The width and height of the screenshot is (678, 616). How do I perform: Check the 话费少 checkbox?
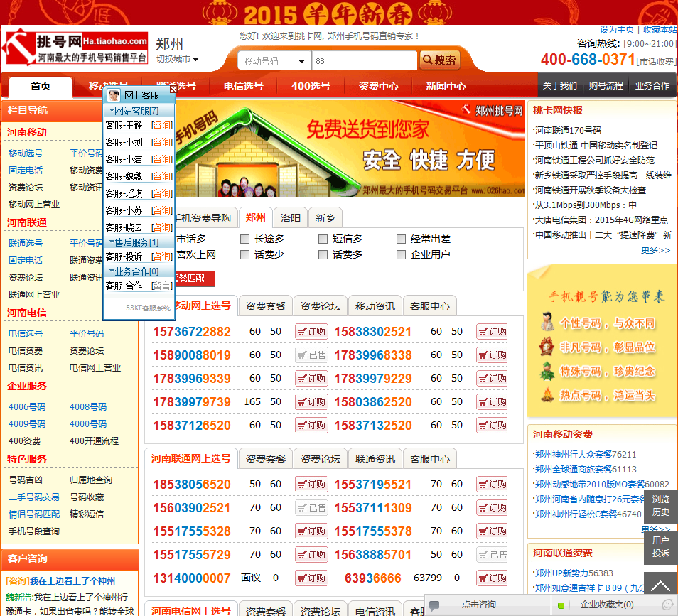[245, 254]
